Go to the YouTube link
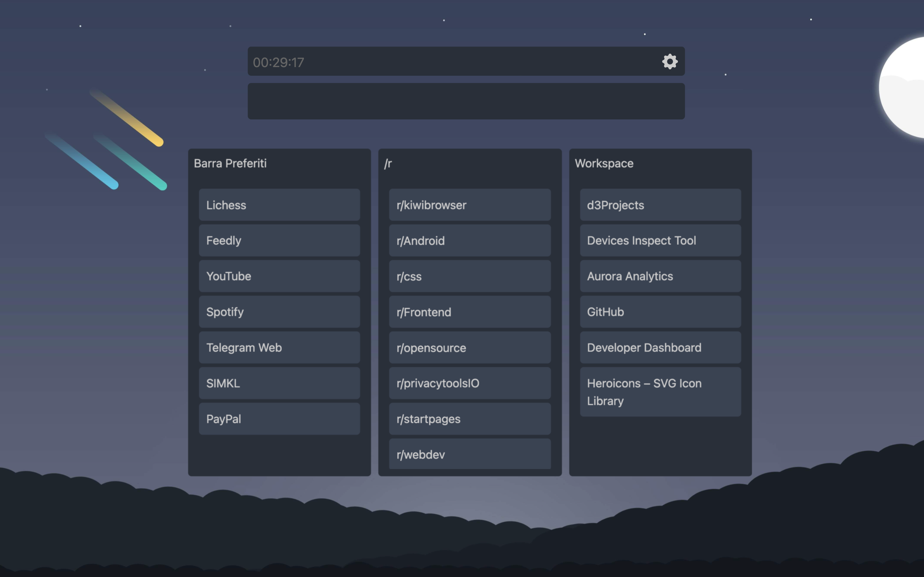Screen dimensions: 924x577 [x=279, y=276]
